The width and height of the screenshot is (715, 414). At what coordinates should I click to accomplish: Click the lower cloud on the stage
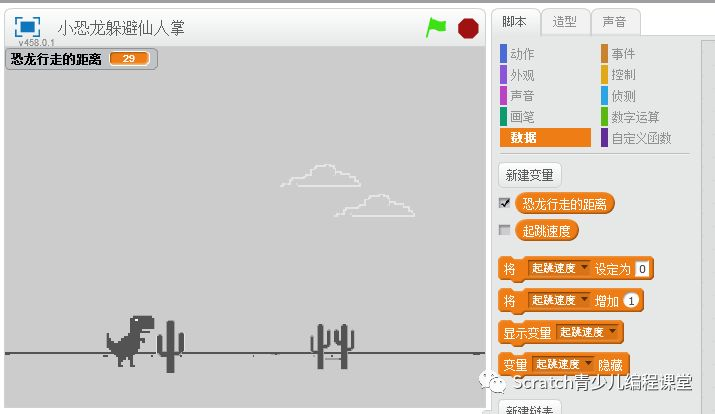pyautogui.click(x=375, y=206)
